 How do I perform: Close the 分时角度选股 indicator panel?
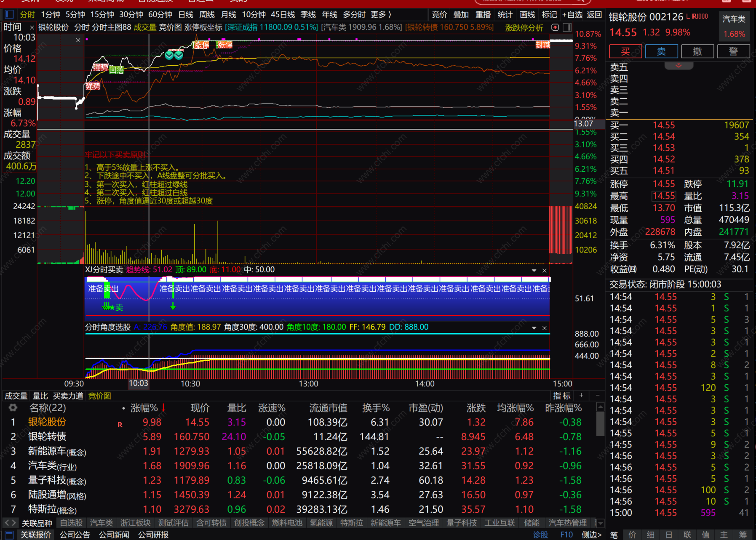545,328
